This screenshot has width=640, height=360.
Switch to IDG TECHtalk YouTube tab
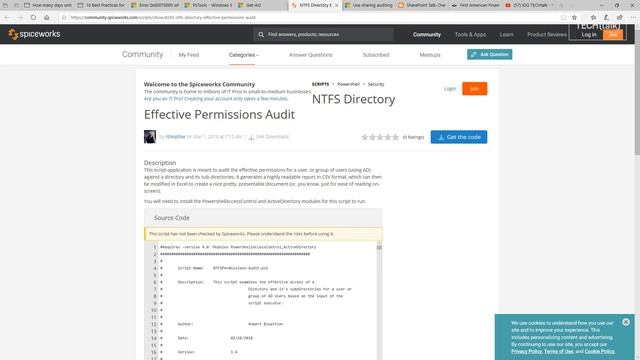point(529,5)
